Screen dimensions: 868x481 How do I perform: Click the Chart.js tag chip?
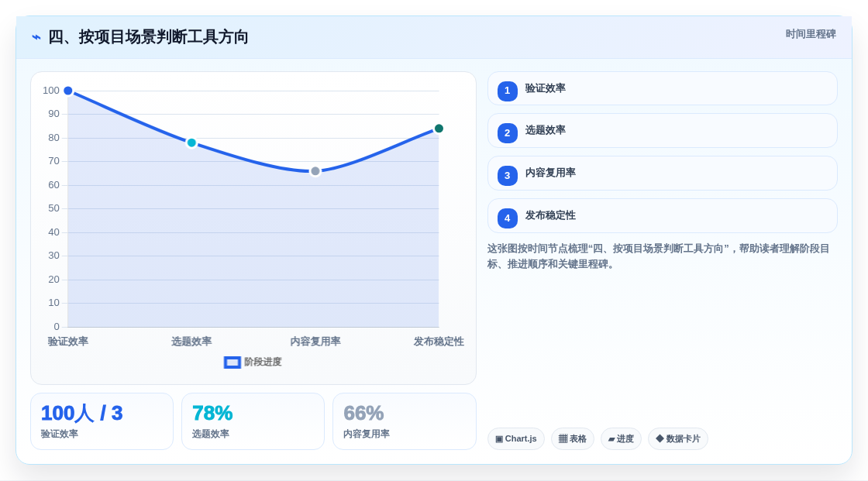tap(516, 439)
